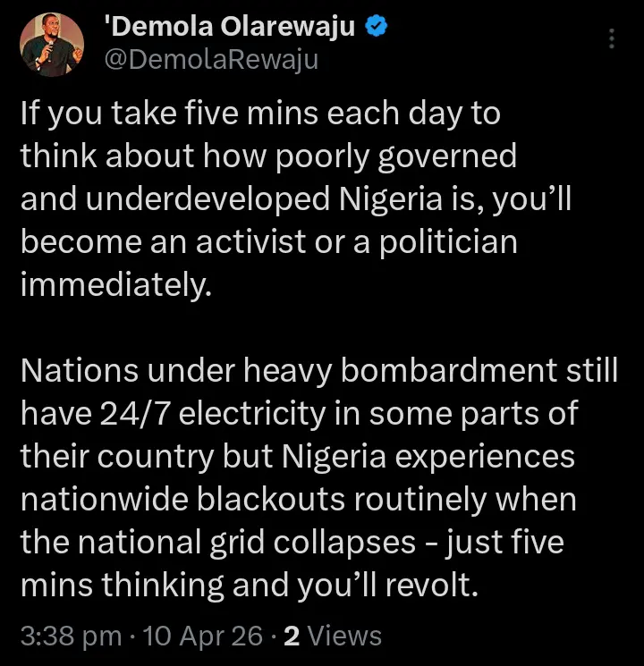
Task: Open Demola Olarewaju's profile picture
Action: coord(51,45)
